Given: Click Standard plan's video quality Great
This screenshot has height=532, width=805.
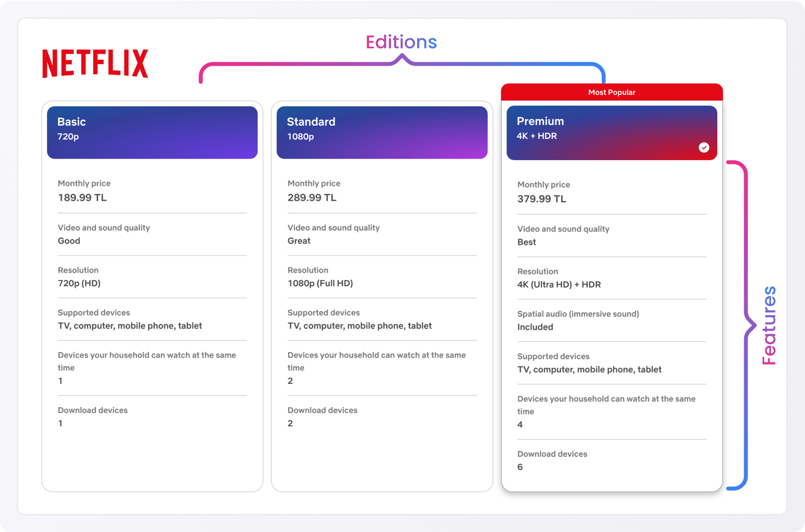Looking at the screenshot, I should (x=299, y=241).
